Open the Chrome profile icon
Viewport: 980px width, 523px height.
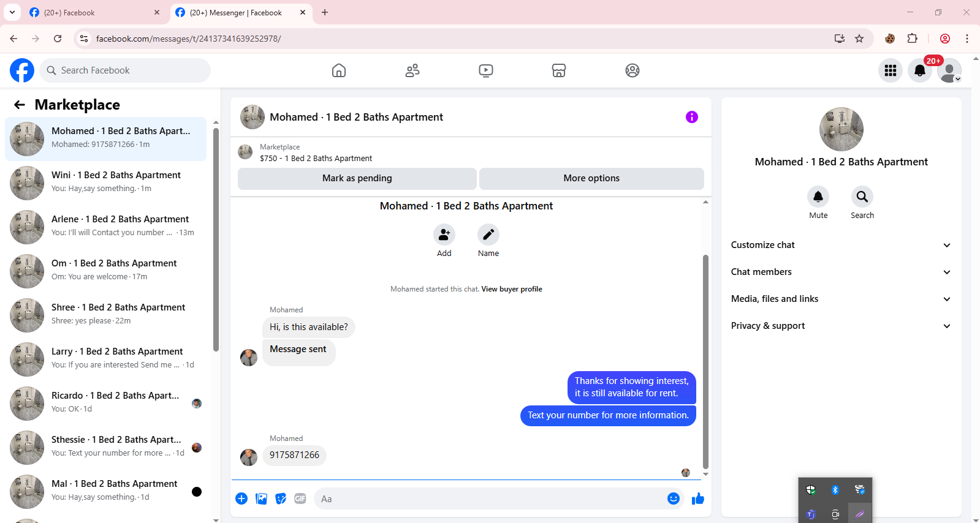tap(945, 39)
